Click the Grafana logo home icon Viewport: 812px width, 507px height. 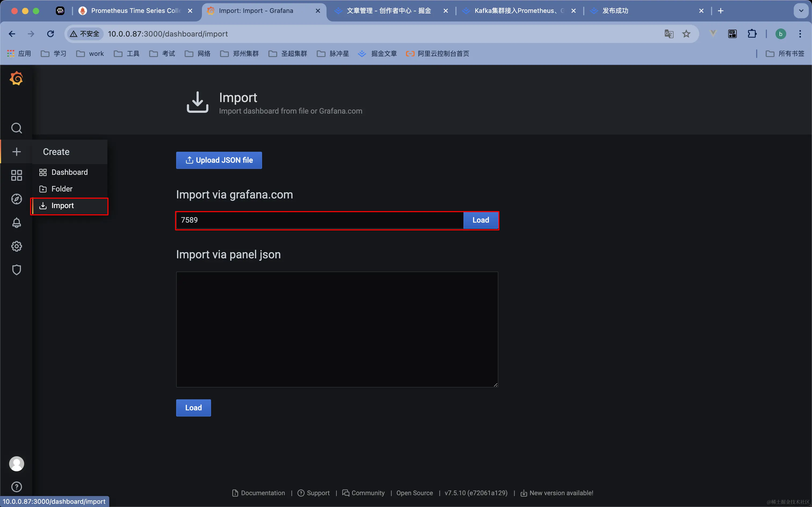(16, 78)
